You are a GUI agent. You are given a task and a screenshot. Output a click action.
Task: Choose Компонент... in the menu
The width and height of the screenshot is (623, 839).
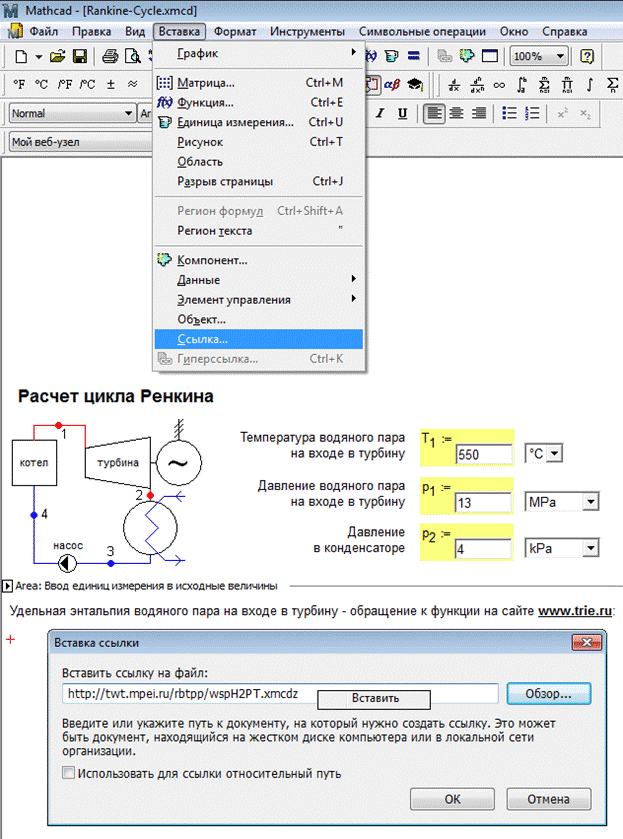coord(259,260)
